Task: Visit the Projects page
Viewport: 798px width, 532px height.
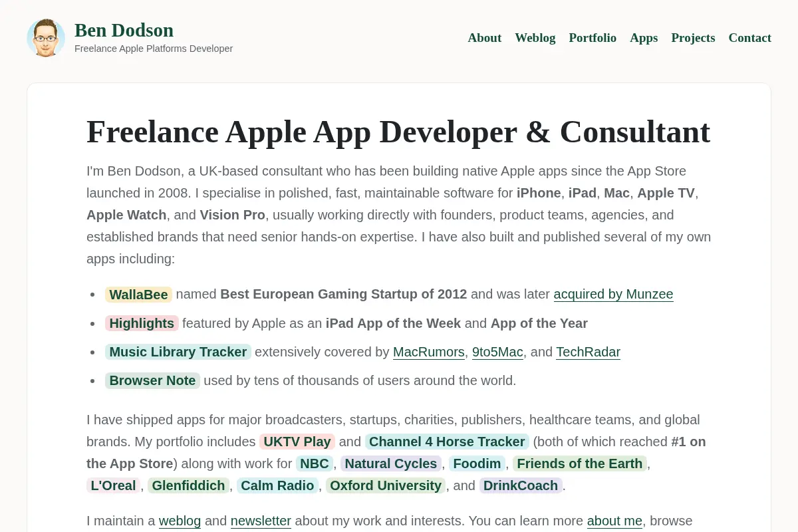Action: (693, 38)
